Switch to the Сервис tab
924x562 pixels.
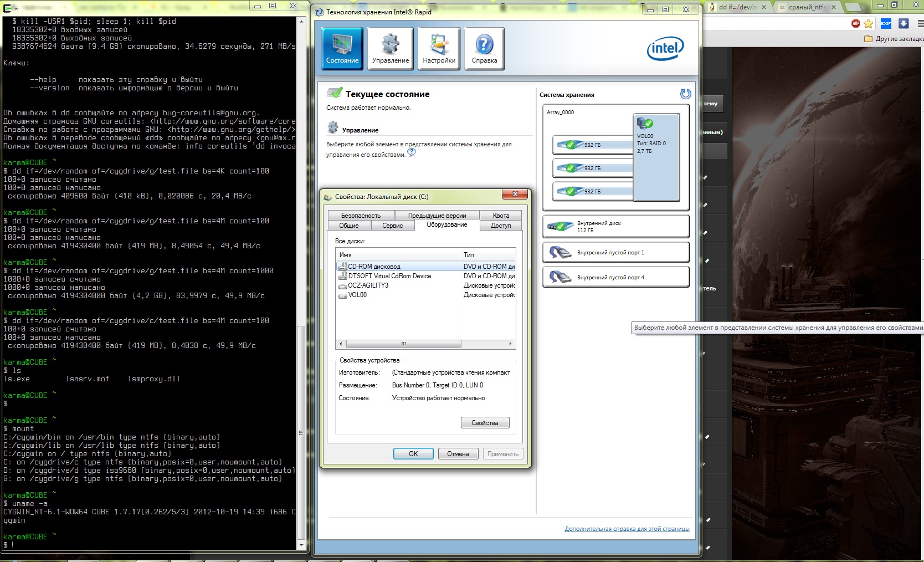pyautogui.click(x=392, y=226)
